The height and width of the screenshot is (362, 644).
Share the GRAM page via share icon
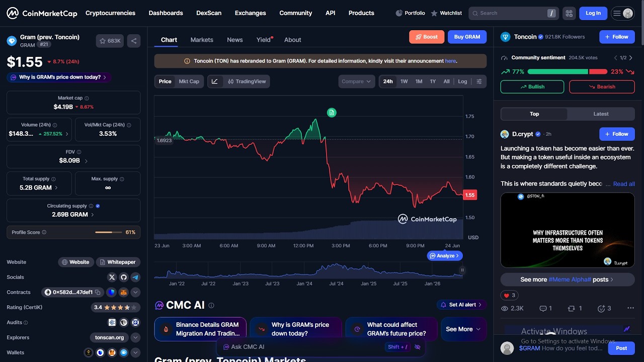tap(134, 41)
